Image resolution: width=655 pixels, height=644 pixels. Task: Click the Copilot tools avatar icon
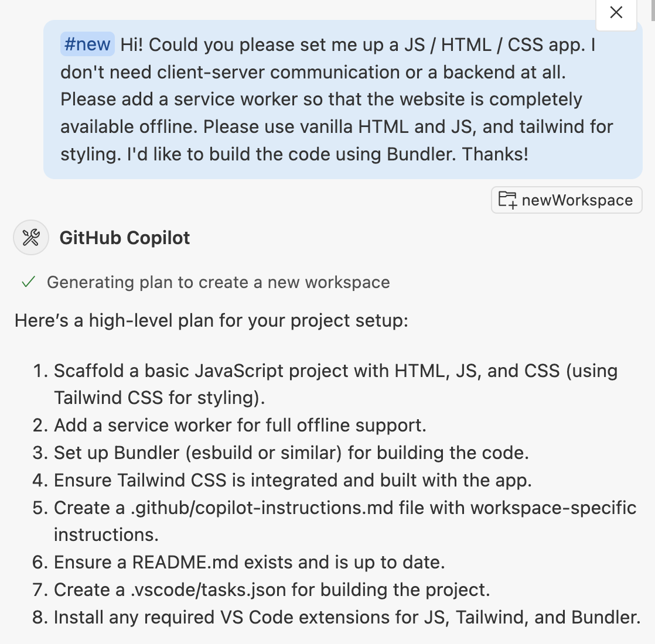click(31, 238)
